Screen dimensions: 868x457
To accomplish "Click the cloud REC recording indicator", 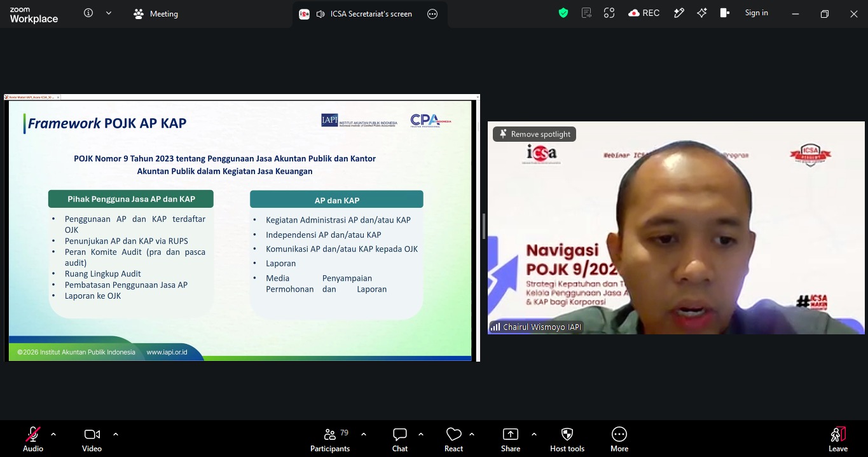I will pyautogui.click(x=644, y=13).
